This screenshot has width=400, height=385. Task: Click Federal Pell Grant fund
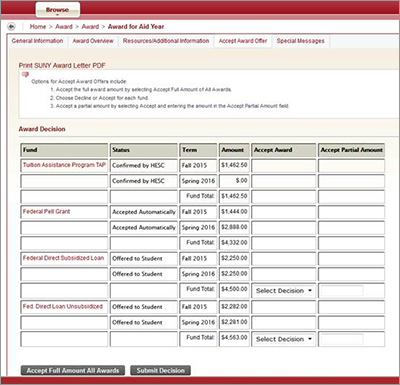tap(47, 211)
